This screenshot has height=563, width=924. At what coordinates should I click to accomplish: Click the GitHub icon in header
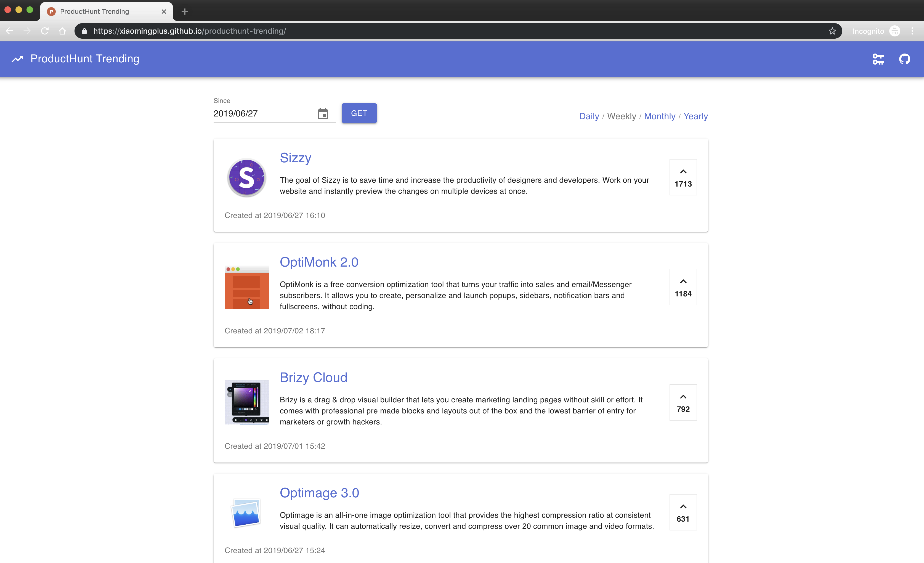tap(904, 59)
